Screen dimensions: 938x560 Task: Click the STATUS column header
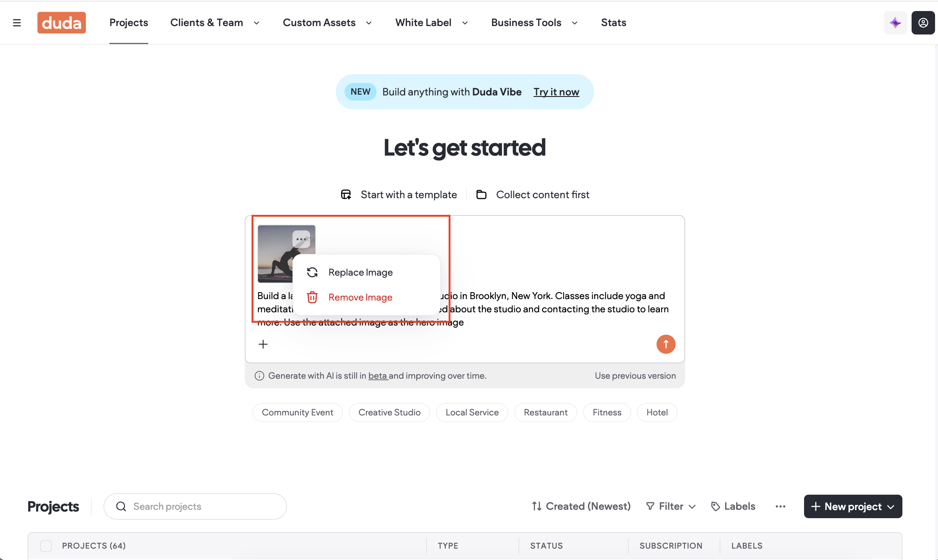[546, 546]
